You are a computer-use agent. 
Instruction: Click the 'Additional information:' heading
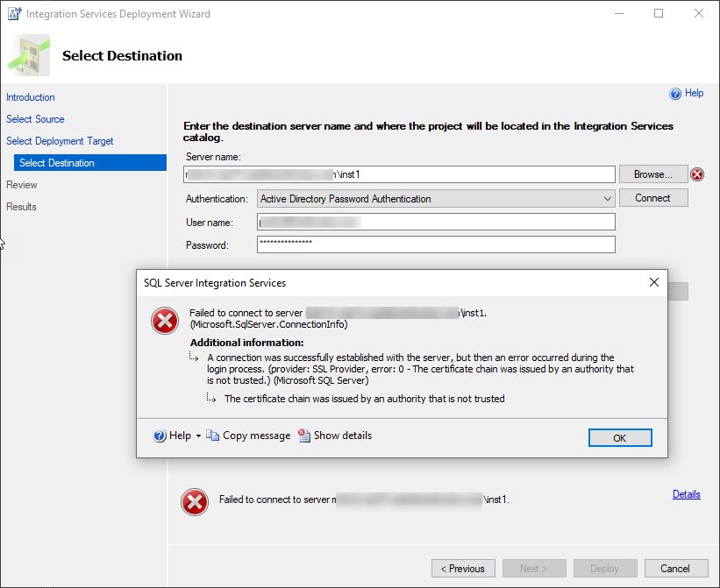tap(247, 343)
